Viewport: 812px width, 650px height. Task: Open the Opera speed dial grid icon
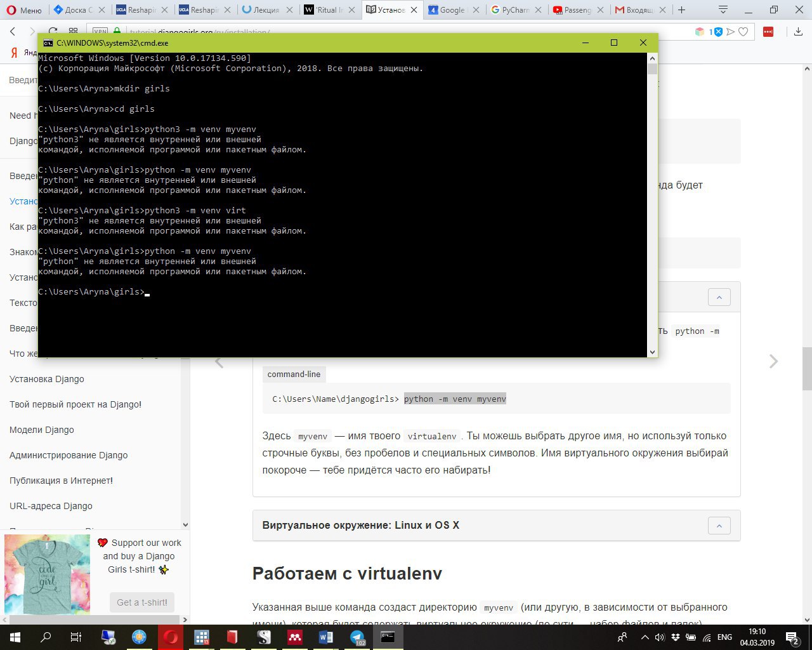tap(73, 31)
